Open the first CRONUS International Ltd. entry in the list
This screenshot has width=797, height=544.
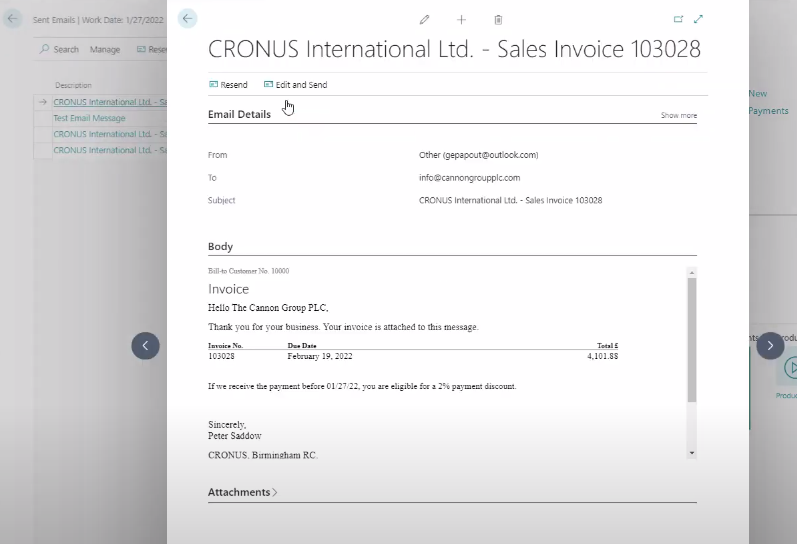[110, 102]
